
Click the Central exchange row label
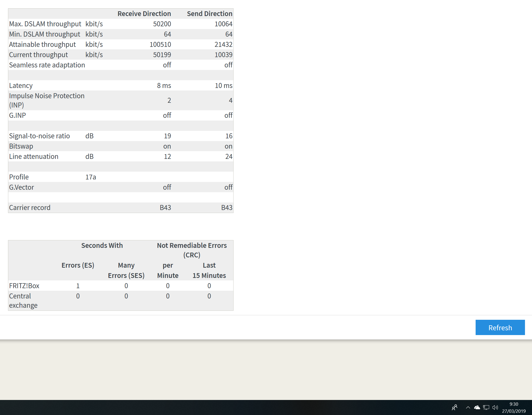point(23,300)
